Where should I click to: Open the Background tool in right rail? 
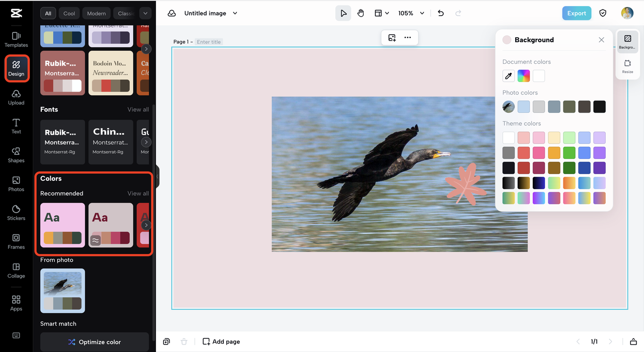[627, 42]
